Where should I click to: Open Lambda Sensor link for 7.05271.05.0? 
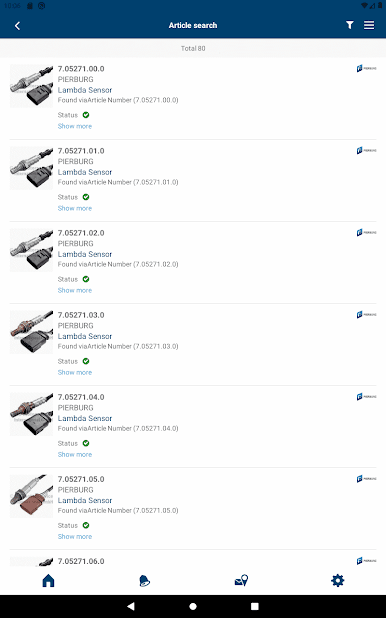click(x=85, y=500)
